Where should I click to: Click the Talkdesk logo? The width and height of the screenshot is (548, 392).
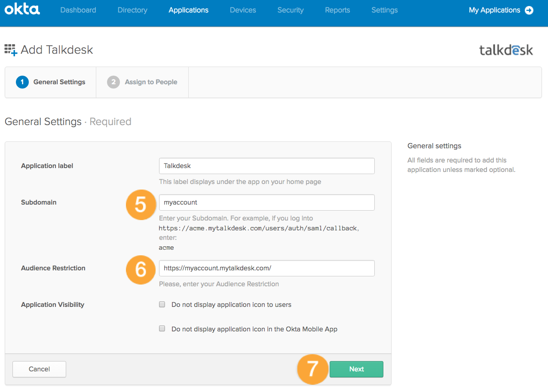[x=506, y=50]
